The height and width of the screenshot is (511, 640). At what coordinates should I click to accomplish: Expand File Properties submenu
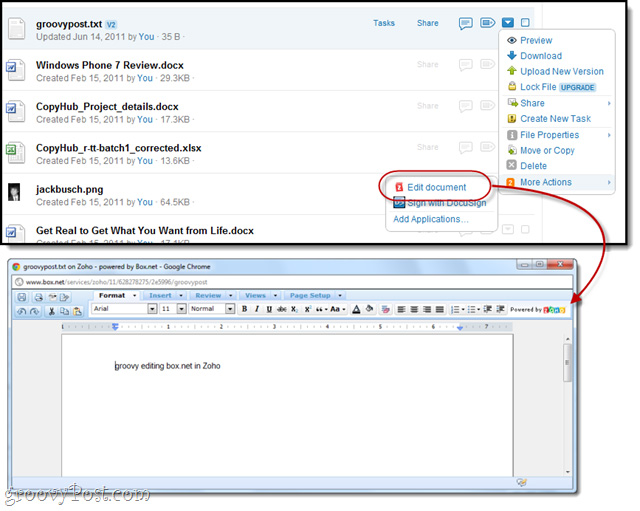click(x=557, y=135)
